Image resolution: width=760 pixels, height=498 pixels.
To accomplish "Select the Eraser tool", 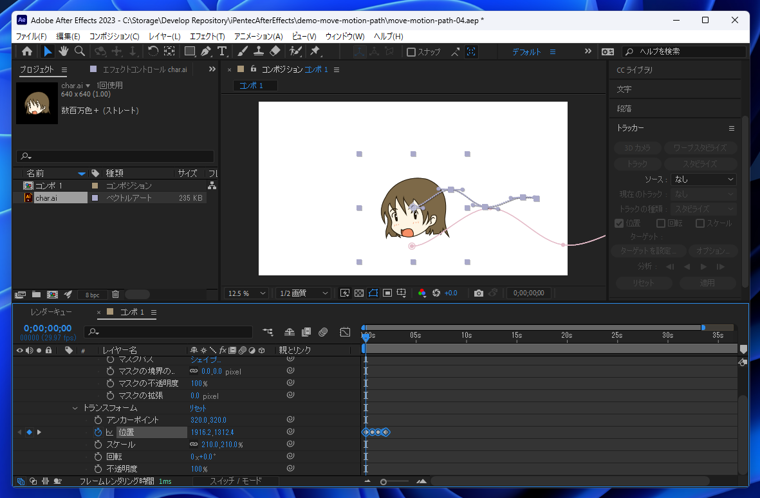I will 275,51.
